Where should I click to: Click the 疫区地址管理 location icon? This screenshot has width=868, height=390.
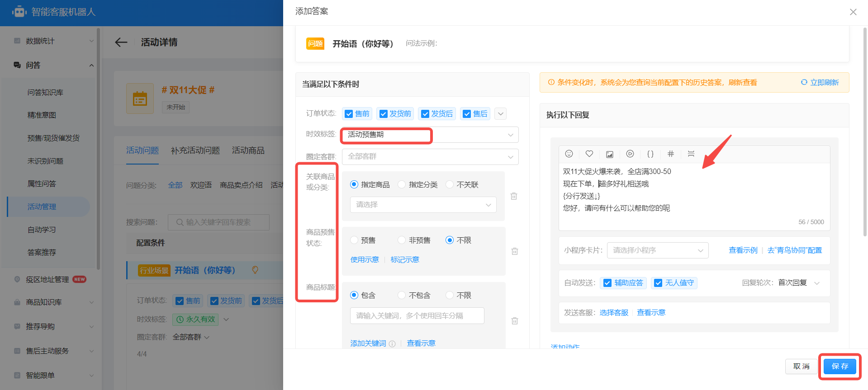(x=17, y=279)
